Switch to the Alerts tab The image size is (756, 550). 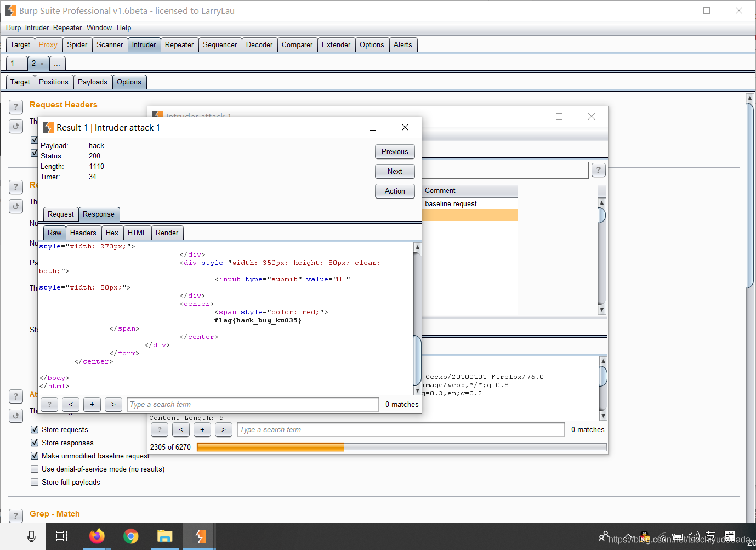point(403,44)
